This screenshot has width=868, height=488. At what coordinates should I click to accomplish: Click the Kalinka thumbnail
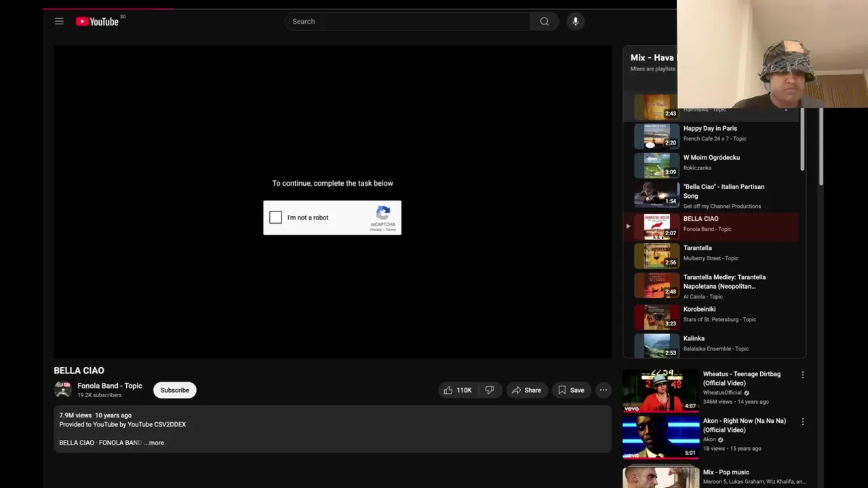click(x=656, y=345)
